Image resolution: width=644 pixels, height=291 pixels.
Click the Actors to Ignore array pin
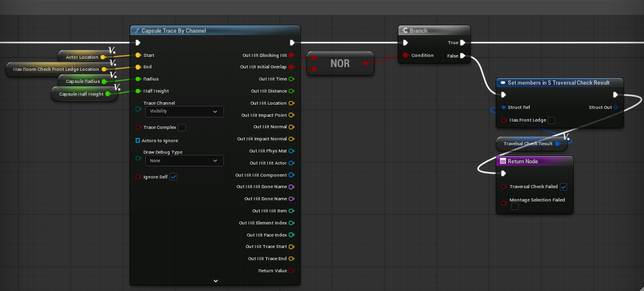[x=137, y=140]
